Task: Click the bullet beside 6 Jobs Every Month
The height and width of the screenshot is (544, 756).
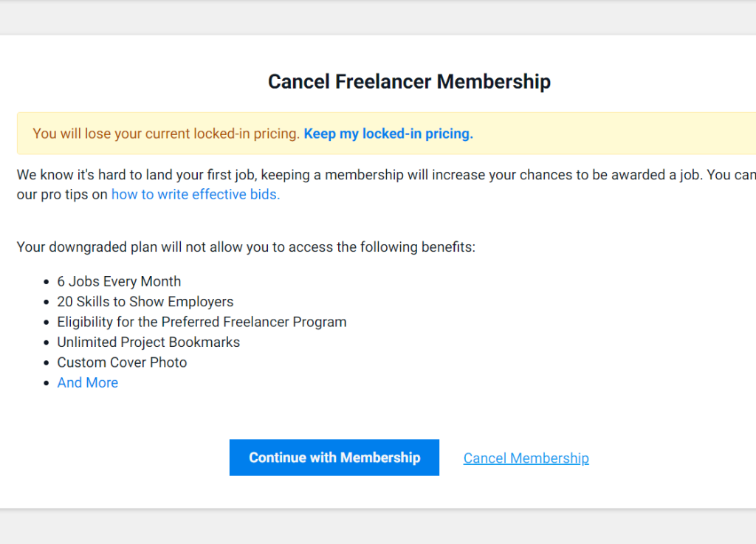Action: [x=47, y=282]
